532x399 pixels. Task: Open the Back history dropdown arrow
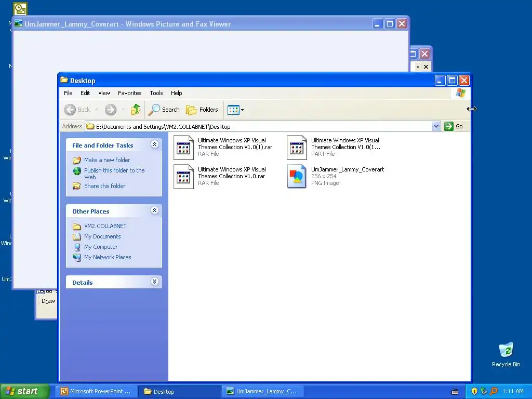click(96, 110)
